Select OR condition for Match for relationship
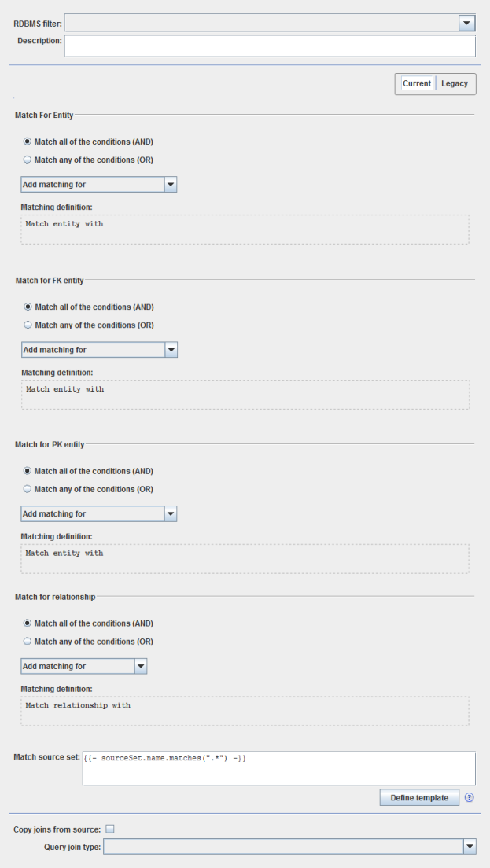The image size is (490, 868). click(x=28, y=642)
